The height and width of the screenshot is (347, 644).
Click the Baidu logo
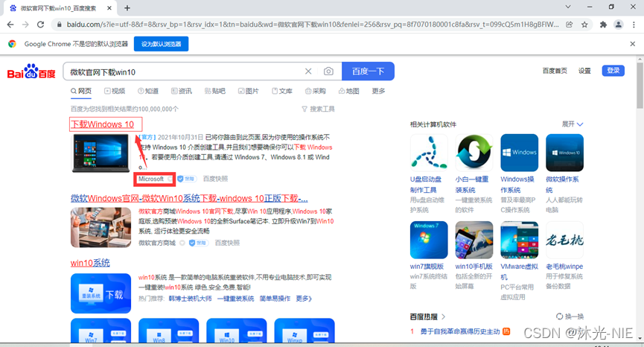point(31,72)
